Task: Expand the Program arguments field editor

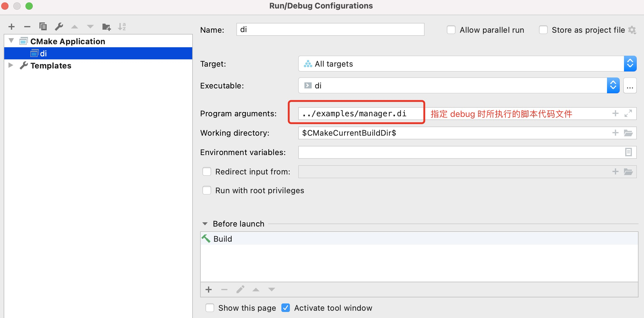Action: (628, 114)
